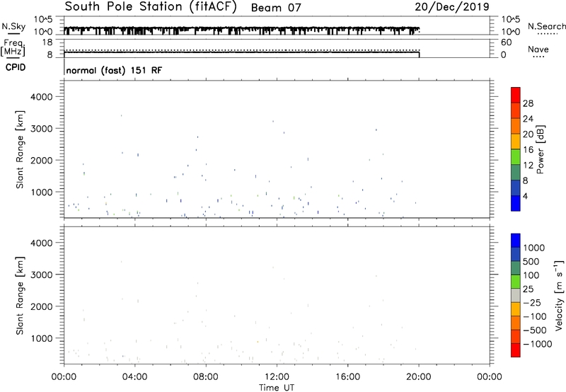Click the "20" value on Power colorbar

click(x=528, y=134)
